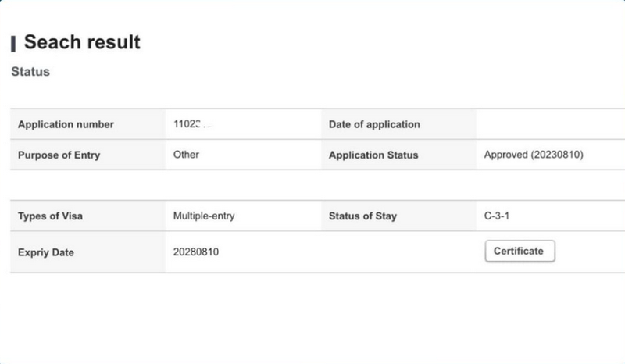Viewport: 625px width, 364px height.
Task: Click the Multiple-entry visa type value
Action: tap(204, 216)
